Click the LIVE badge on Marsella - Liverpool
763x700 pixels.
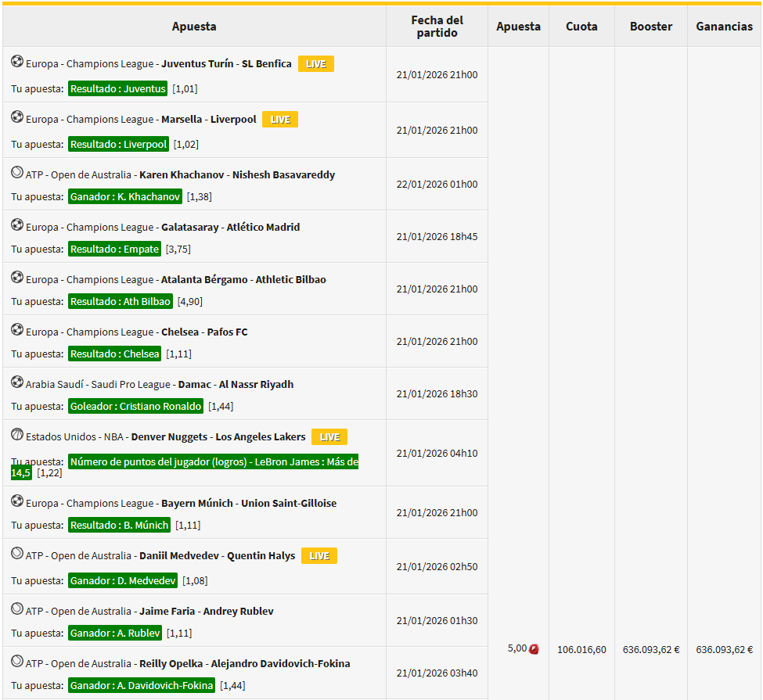280,119
